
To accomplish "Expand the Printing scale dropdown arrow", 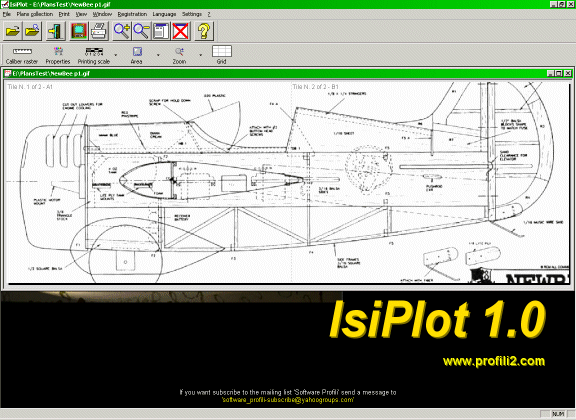I will tap(116, 55).
